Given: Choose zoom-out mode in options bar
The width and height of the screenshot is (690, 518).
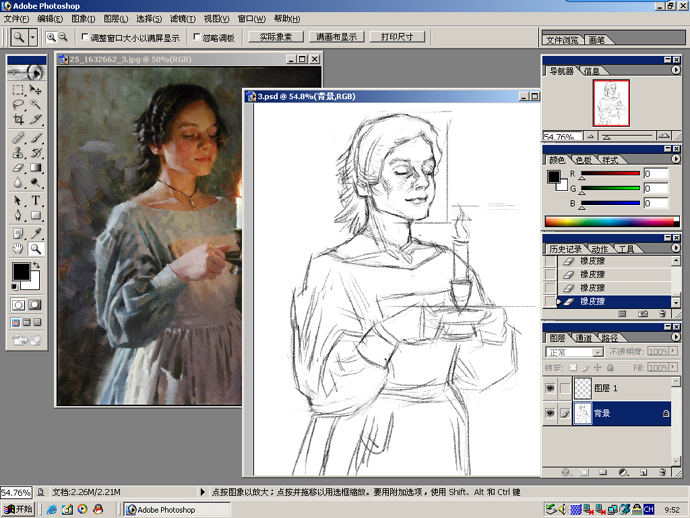Looking at the screenshot, I should (x=63, y=37).
